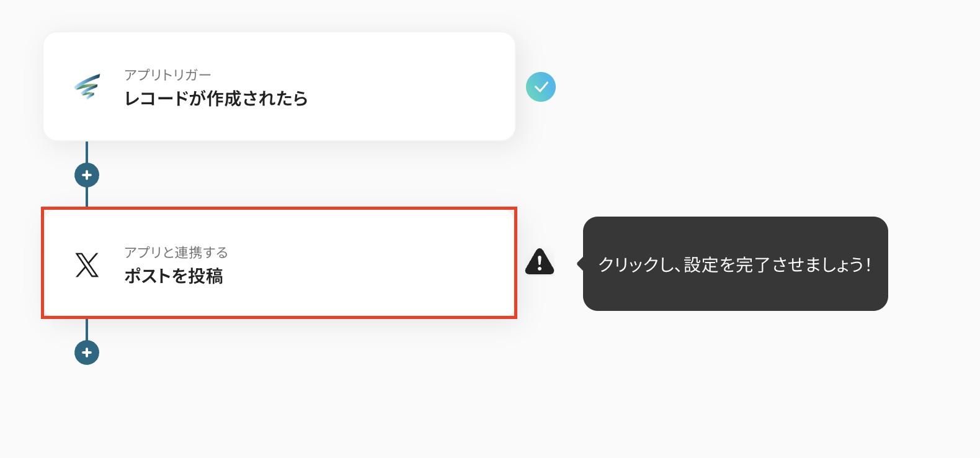Image resolution: width=980 pixels, height=458 pixels.
Task: Select the アプリトリガー label text
Action: 167,75
